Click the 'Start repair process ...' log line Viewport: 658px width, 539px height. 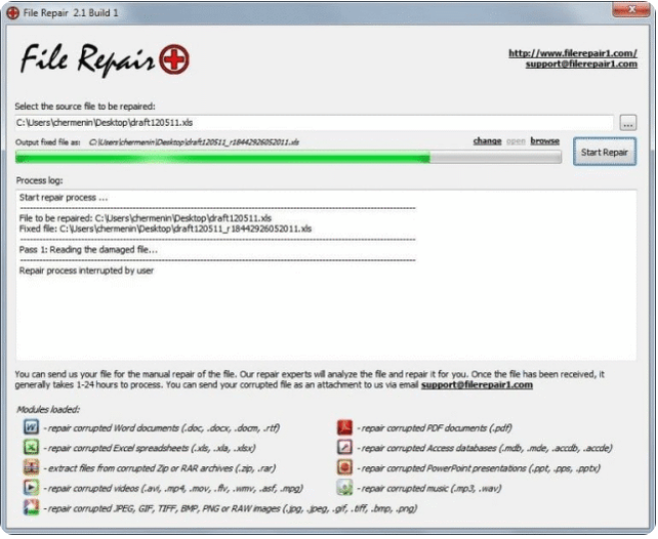tap(63, 198)
